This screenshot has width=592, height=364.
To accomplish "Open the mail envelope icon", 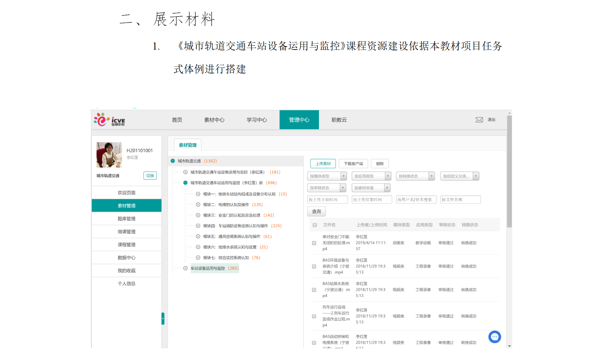I will pyautogui.click(x=479, y=120).
